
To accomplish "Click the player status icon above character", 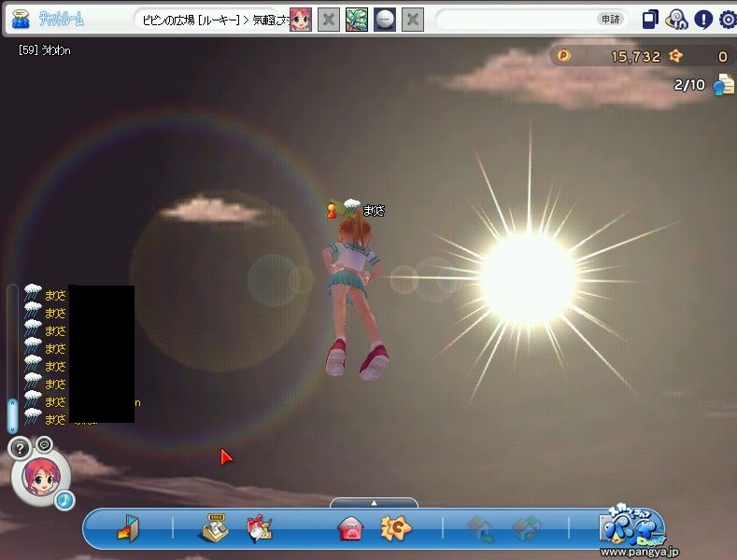I will point(332,210).
